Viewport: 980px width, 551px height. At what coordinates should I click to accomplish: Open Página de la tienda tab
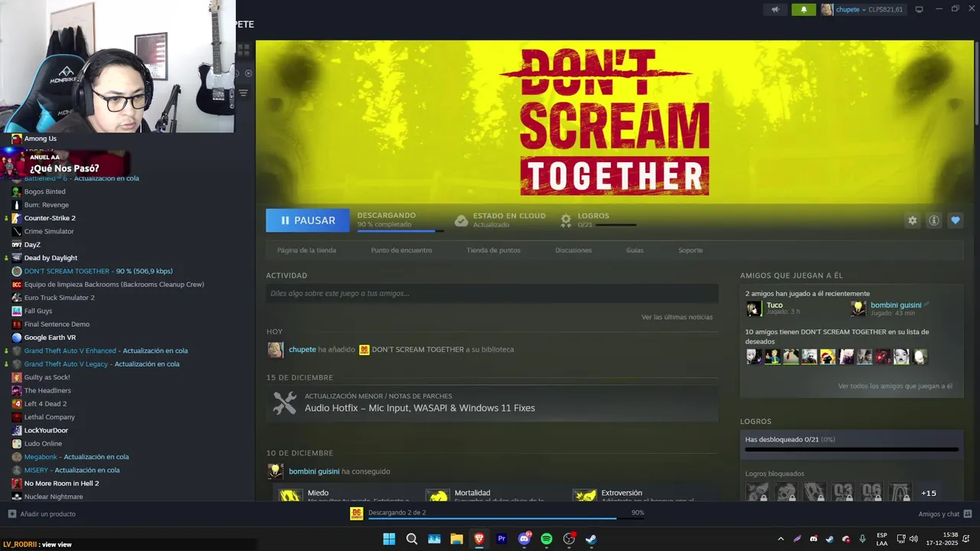pos(306,250)
